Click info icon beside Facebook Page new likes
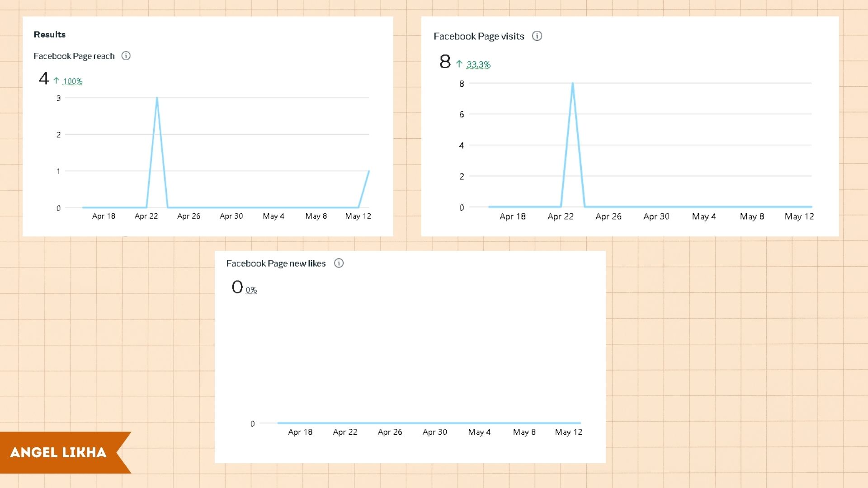This screenshot has width=868, height=488. (x=339, y=263)
